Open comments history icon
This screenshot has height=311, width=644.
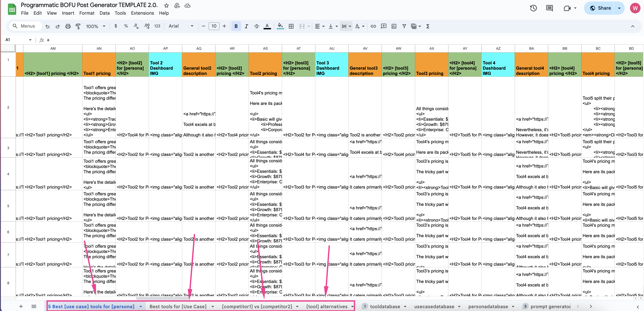[x=549, y=8]
